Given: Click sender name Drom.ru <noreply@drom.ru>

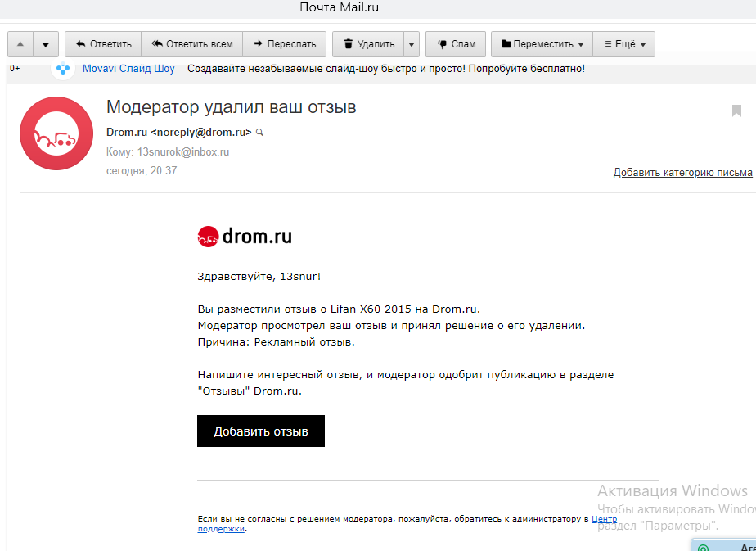Looking at the screenshot, I should coord(179,132).
